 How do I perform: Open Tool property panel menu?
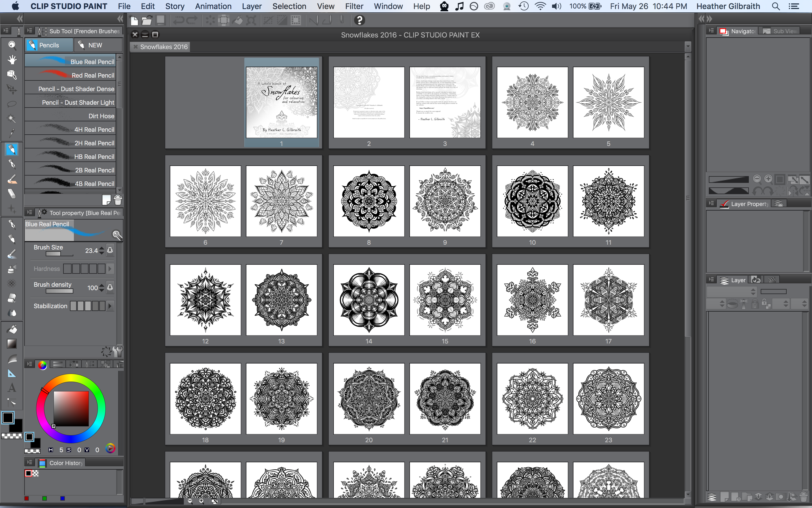point(30,212)
